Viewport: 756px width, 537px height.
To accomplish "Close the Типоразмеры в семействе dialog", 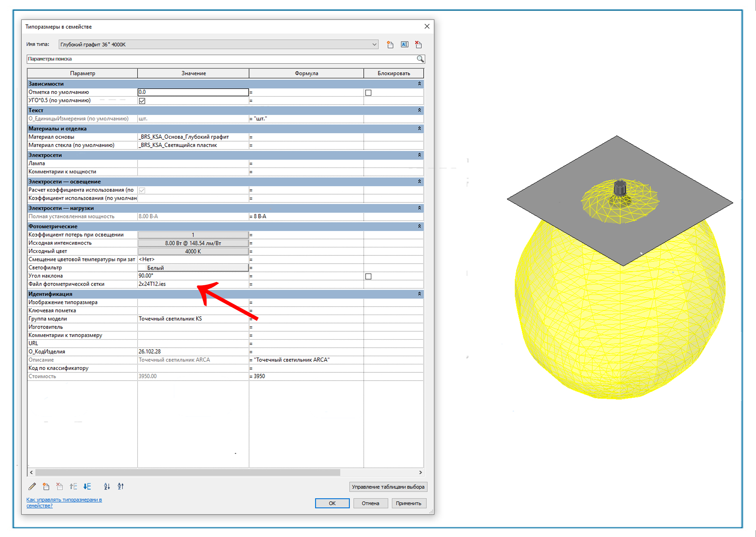I will 427,26.
